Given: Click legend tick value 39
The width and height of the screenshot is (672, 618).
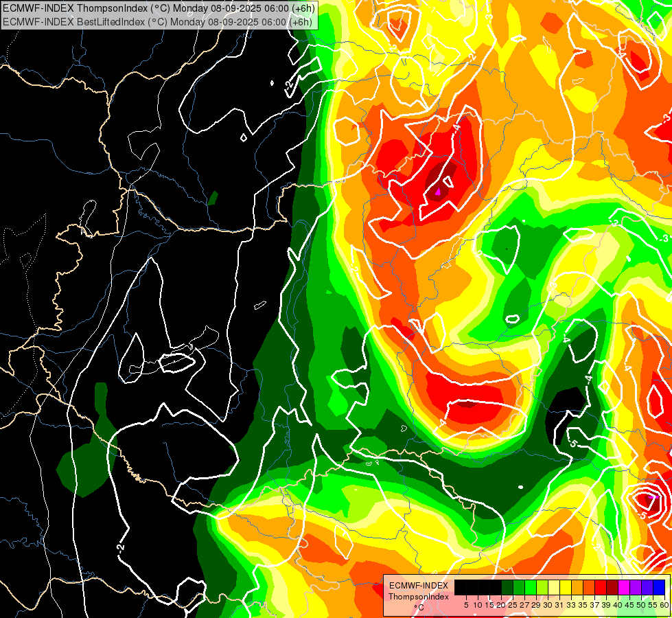Looking at the screenshot, I should (606, 605).
